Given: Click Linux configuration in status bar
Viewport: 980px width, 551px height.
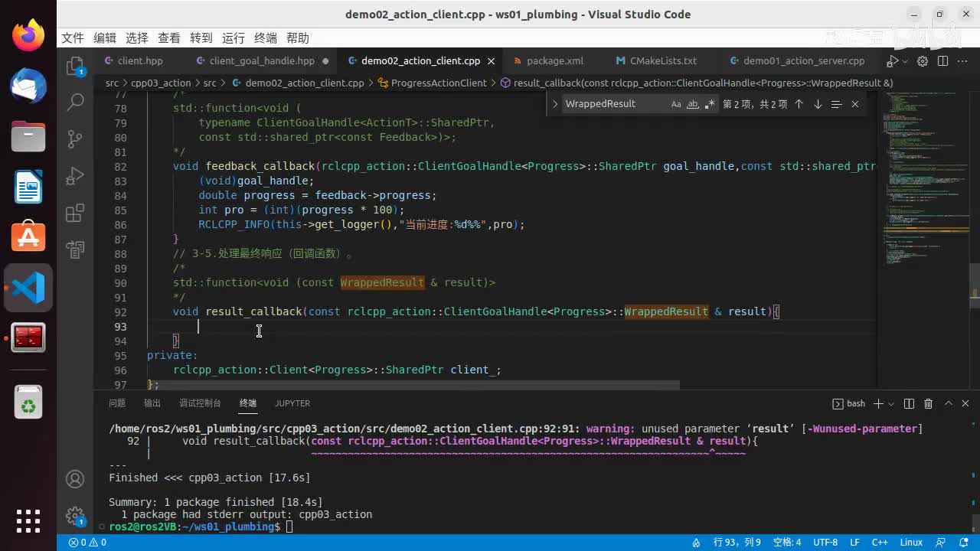Looking at the screenshot, I should point(911,543).
